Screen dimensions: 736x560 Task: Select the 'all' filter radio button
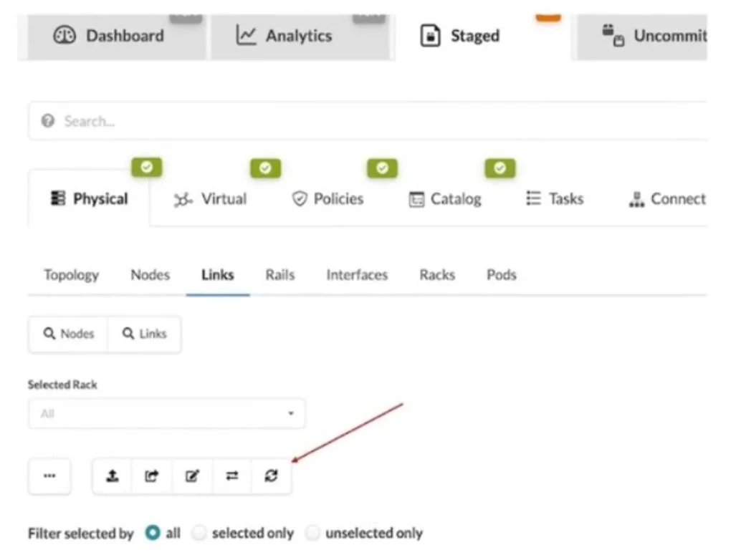pos(153,533)
